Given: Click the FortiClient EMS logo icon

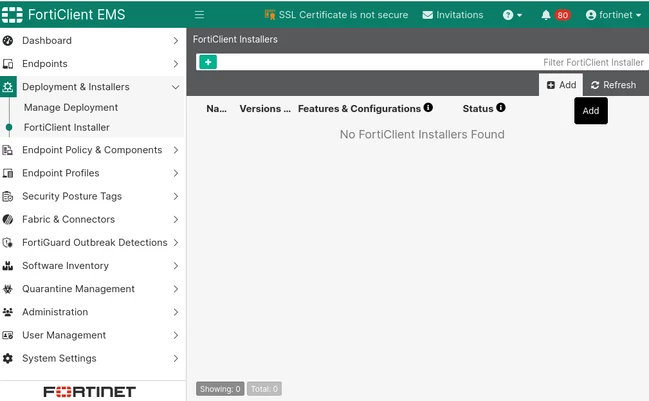Looking at the screenshot, I should [x=12, y=14].
